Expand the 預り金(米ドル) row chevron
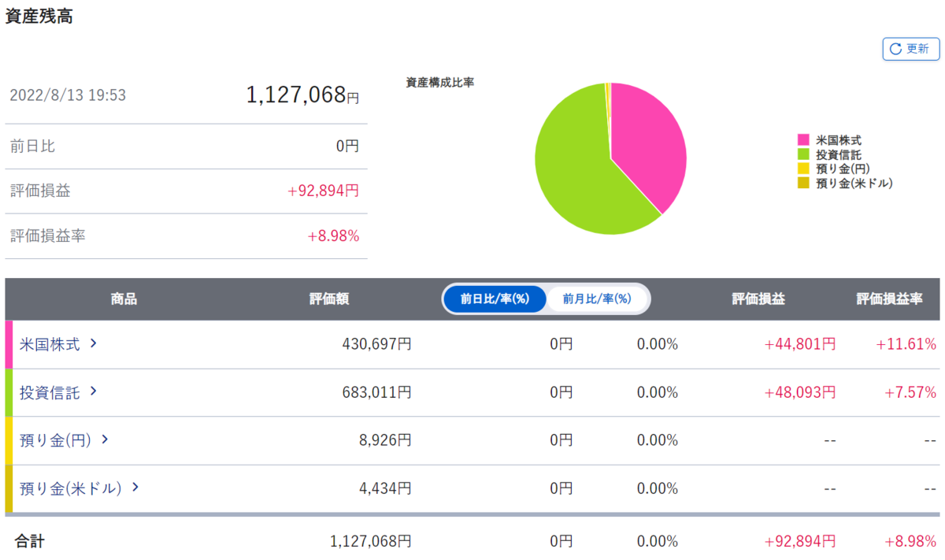The height and width of the screenshot is (560, 945). pyautogui.click(x=135, y=488)
